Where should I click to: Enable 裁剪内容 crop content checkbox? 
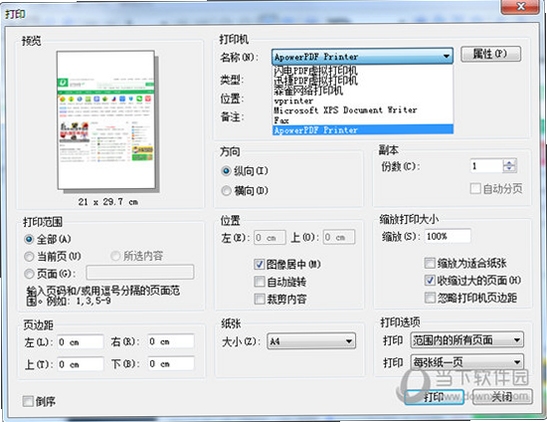[x=259, y=299]
